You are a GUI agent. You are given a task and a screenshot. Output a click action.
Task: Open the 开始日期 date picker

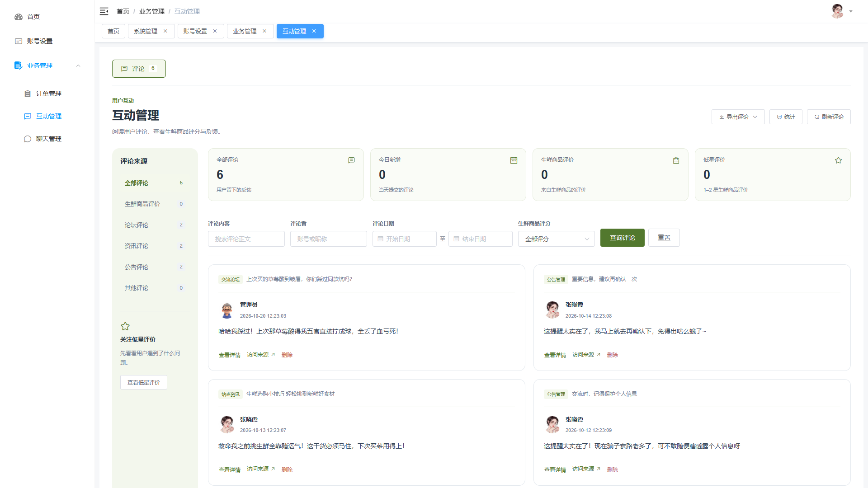[x=405, y=239]
